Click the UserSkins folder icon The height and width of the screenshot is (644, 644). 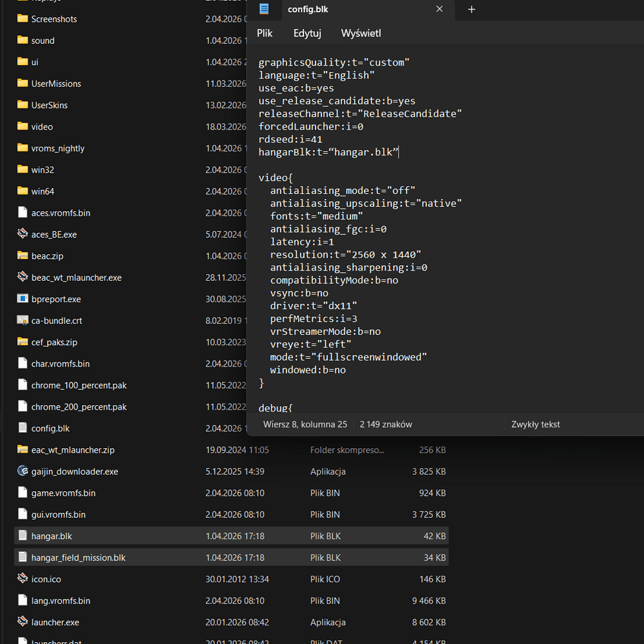tap(23, 105)
